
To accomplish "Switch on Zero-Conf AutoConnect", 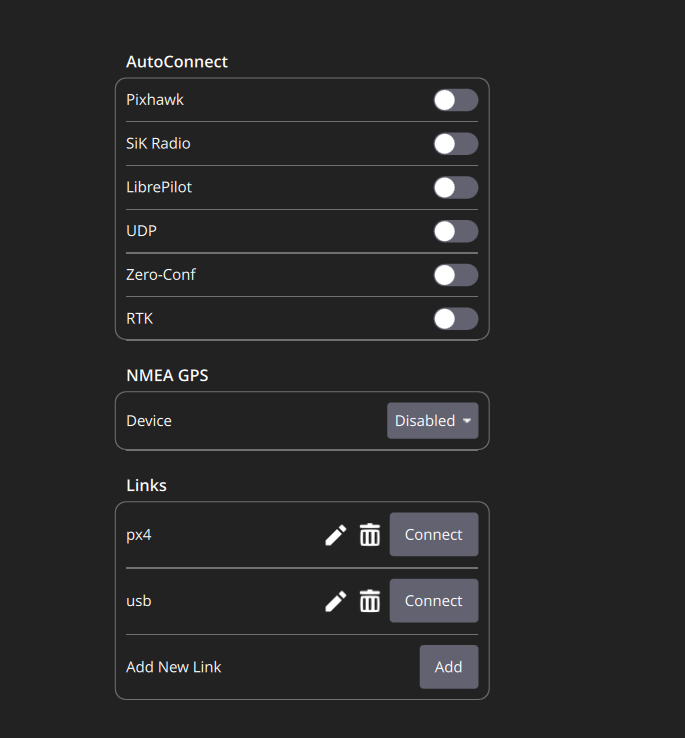I will 455,275.
